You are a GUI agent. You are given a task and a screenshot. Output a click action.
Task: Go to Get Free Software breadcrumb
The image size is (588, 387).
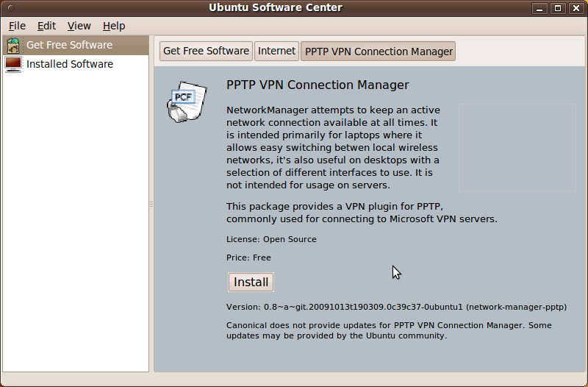coord(206,51)
